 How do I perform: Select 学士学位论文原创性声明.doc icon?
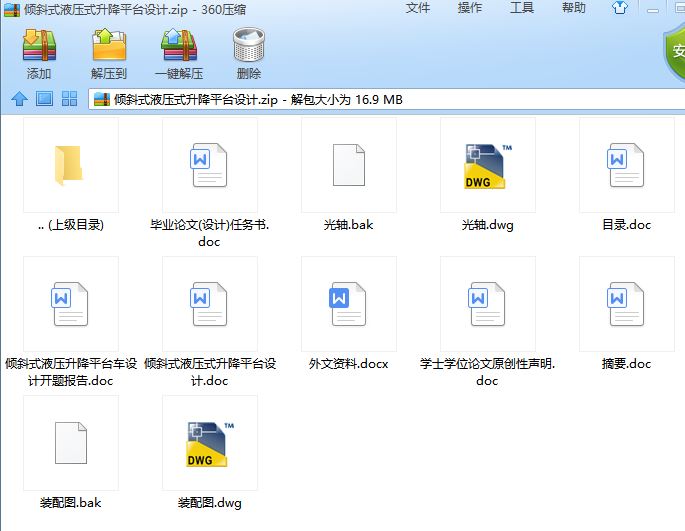coord(487,304)
